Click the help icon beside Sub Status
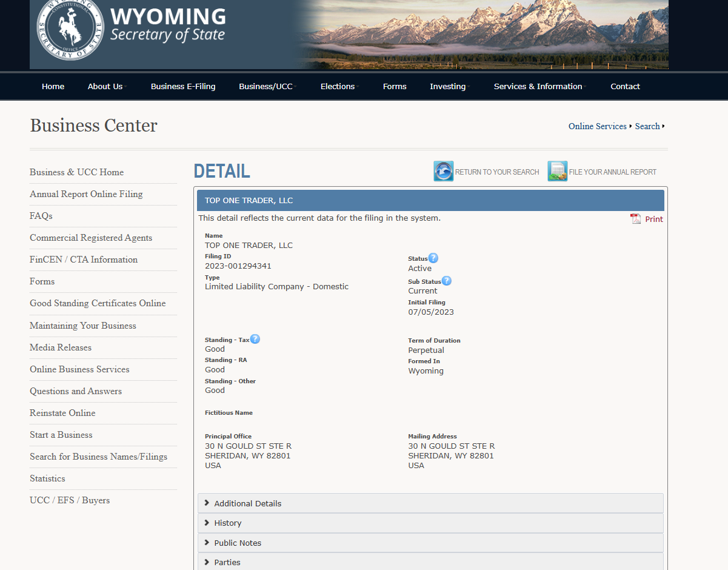The width and height of the screenshot is (728, 570). coord(446,281)
